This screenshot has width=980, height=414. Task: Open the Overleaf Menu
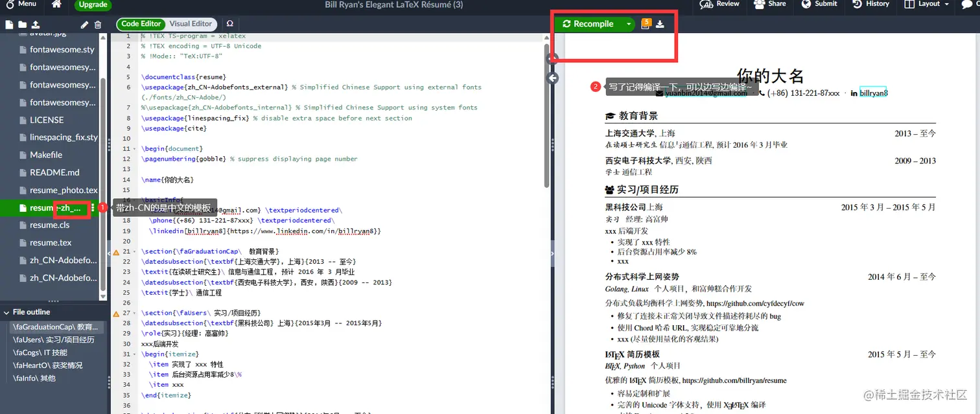coord(20,4)
